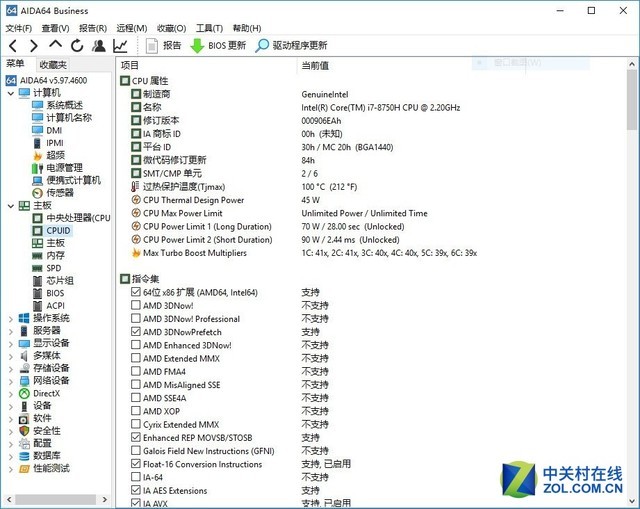Select 系统概述 in the tree
Viewport: 640px width, 509px height.
pos(58,105)
